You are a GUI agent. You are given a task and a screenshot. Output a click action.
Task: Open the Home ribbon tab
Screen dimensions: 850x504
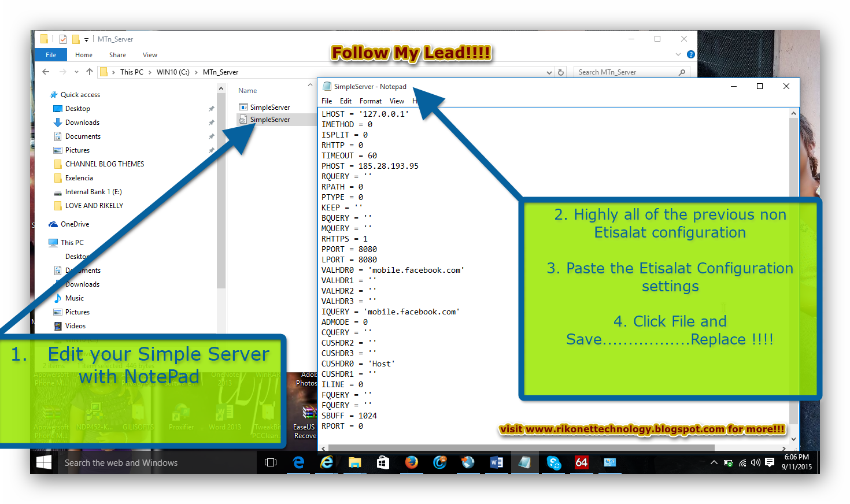click(x=84, y=55)
